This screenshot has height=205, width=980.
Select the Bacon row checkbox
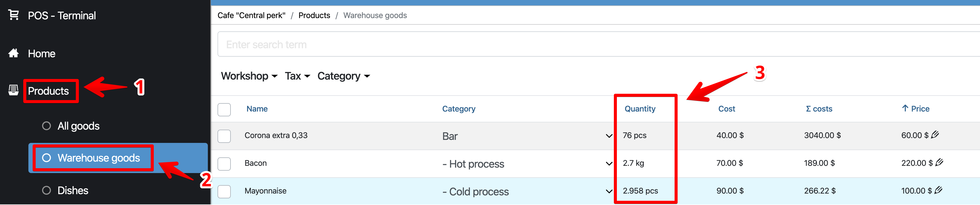[x=224, y=164]
